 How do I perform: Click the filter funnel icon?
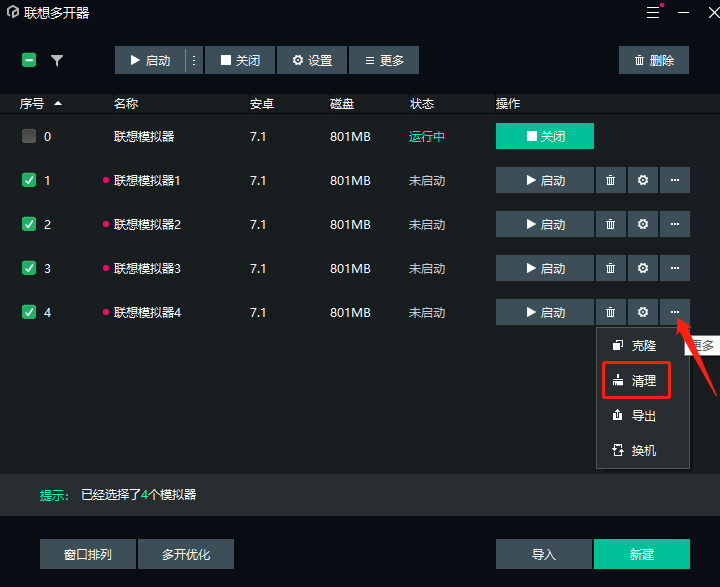(57, 61)
